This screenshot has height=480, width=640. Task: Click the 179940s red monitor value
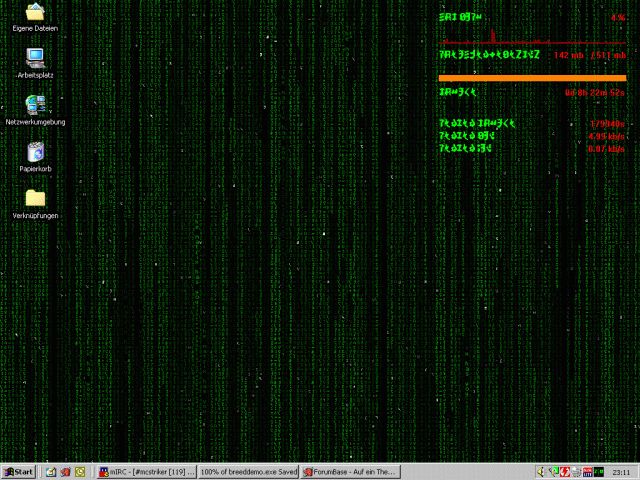[607, 124]
